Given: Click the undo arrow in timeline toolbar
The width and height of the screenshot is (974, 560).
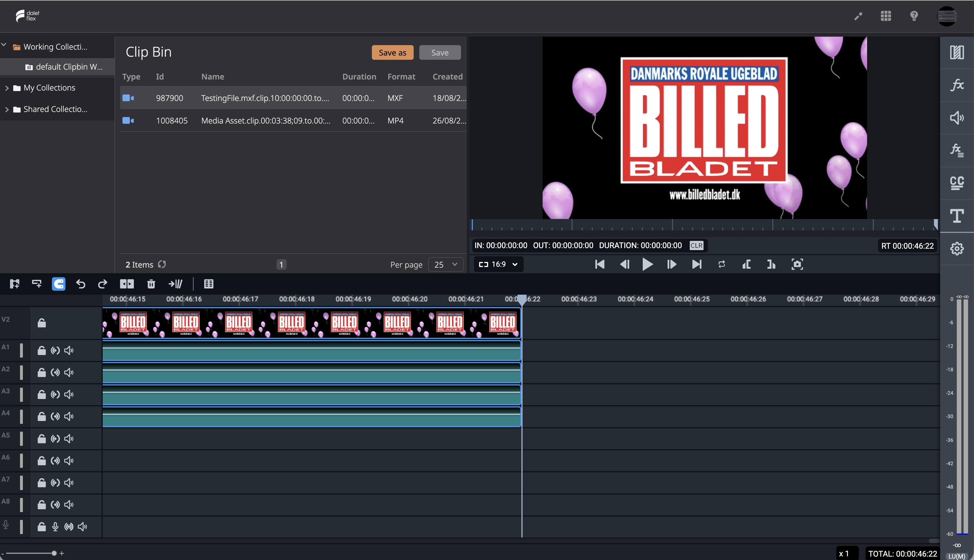Looking at the screenshot, I should 80,284.
